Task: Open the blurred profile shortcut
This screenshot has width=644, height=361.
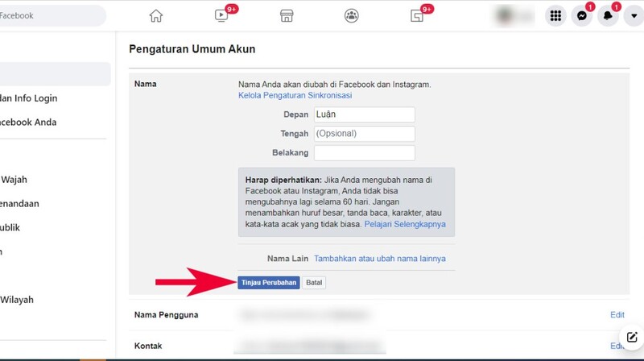Action: coord(514,15)
